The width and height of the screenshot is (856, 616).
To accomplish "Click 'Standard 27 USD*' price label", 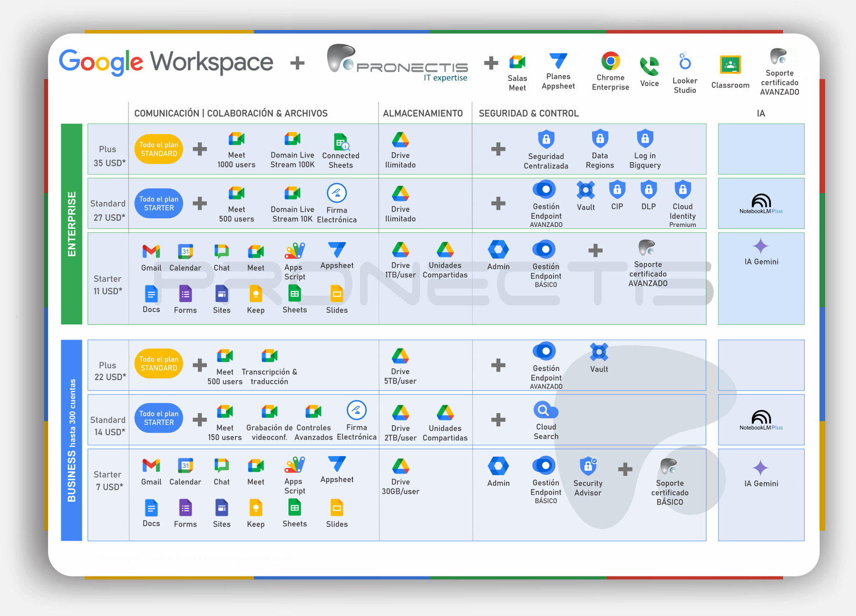I will pyautogui.click(x=108, y=210).
